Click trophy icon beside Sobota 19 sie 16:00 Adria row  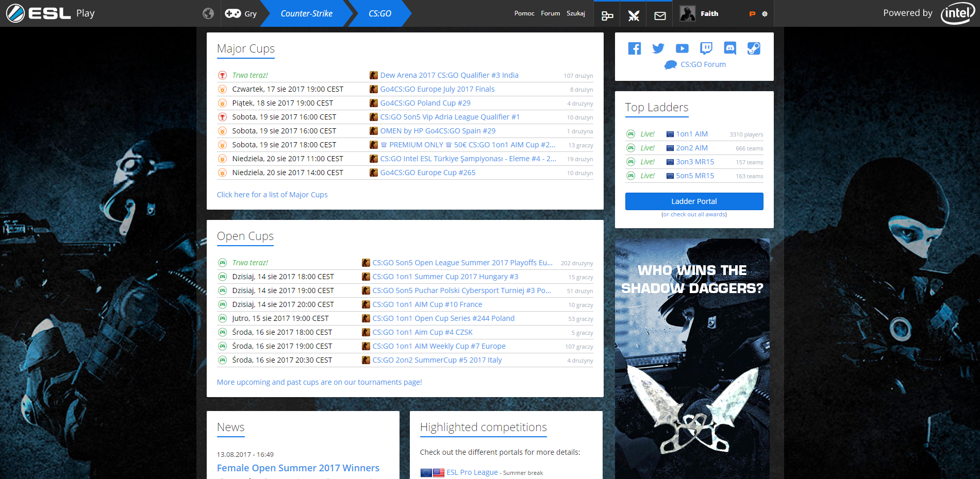tap(222, 117)
